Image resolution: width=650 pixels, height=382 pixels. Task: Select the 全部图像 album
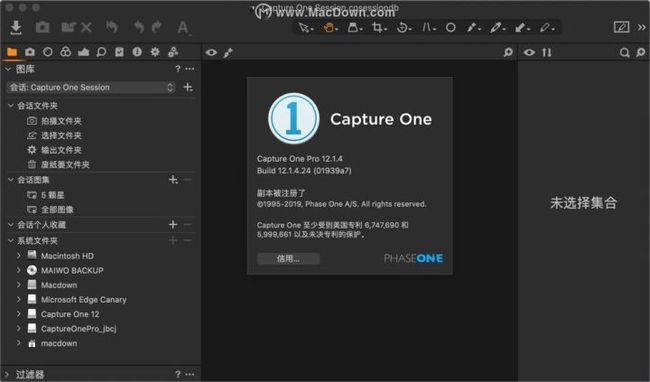[57, 210]
